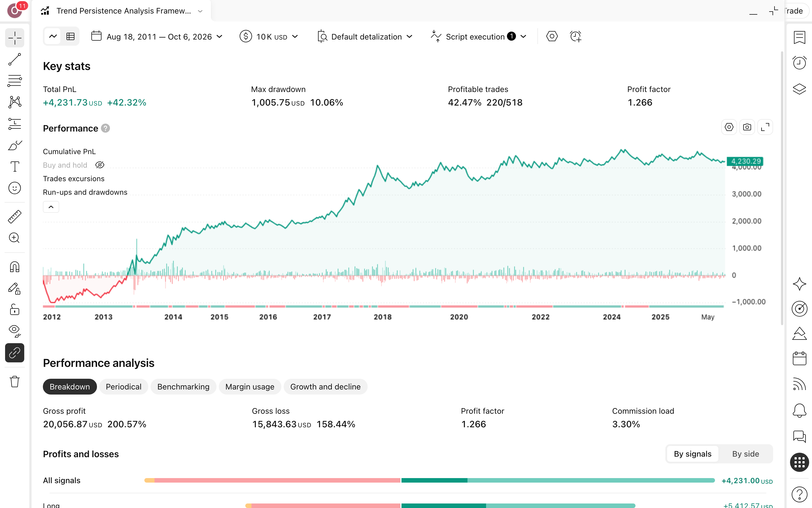Select the Growth and decline tab
812x508 pixels.
[x=325, y=387]
